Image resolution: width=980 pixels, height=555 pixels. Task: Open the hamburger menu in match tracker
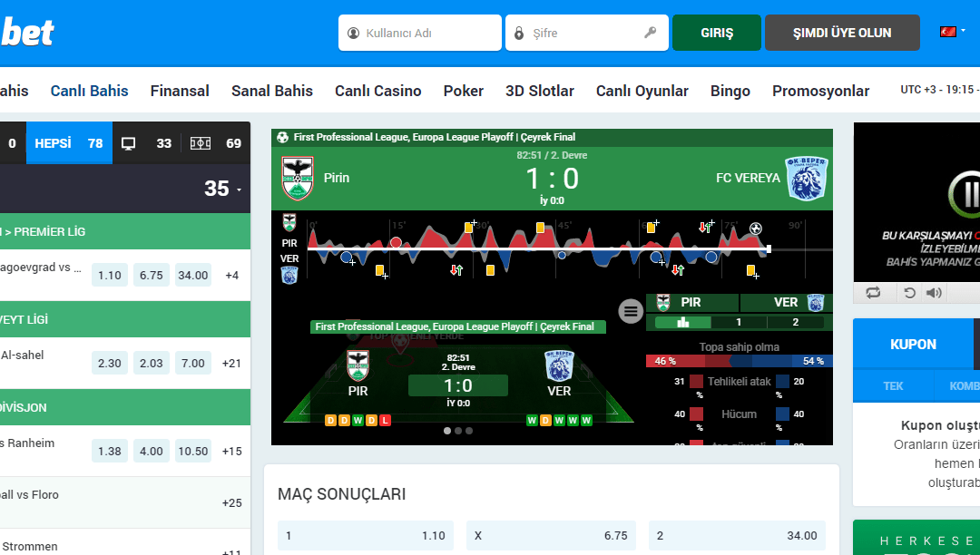pyautogui.click(x=631, y=311)
